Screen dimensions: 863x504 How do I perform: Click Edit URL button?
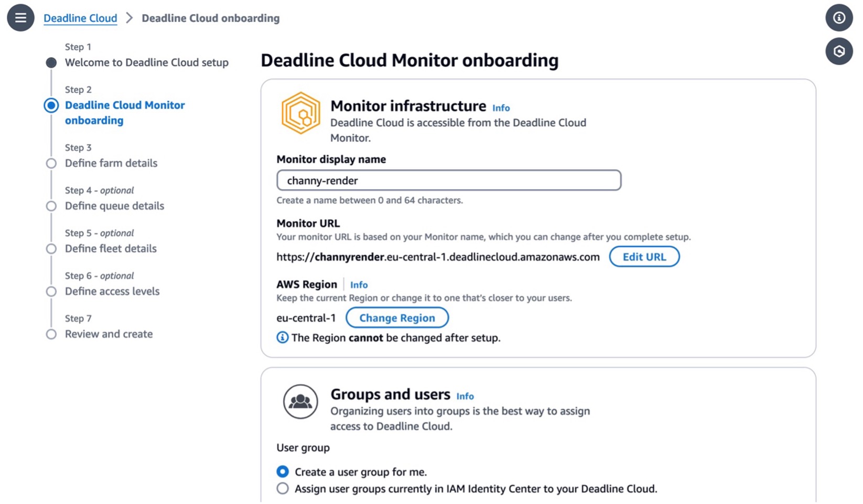(644, 257)
